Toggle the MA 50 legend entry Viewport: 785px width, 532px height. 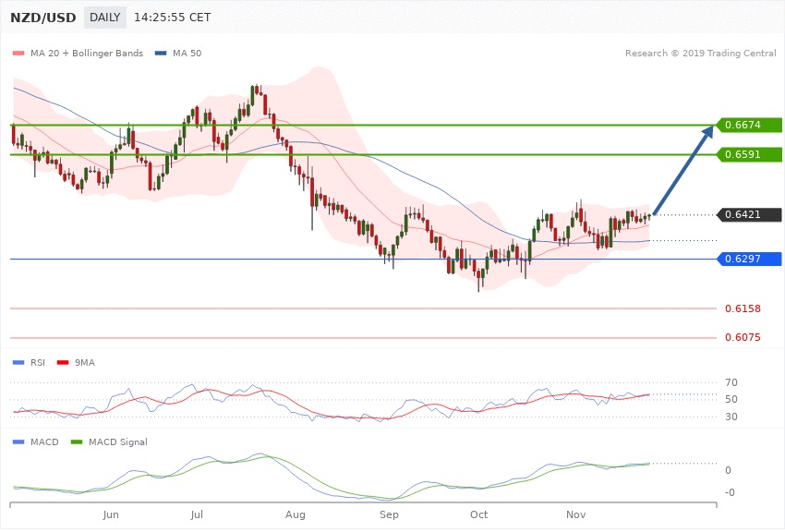coord(178,54)
